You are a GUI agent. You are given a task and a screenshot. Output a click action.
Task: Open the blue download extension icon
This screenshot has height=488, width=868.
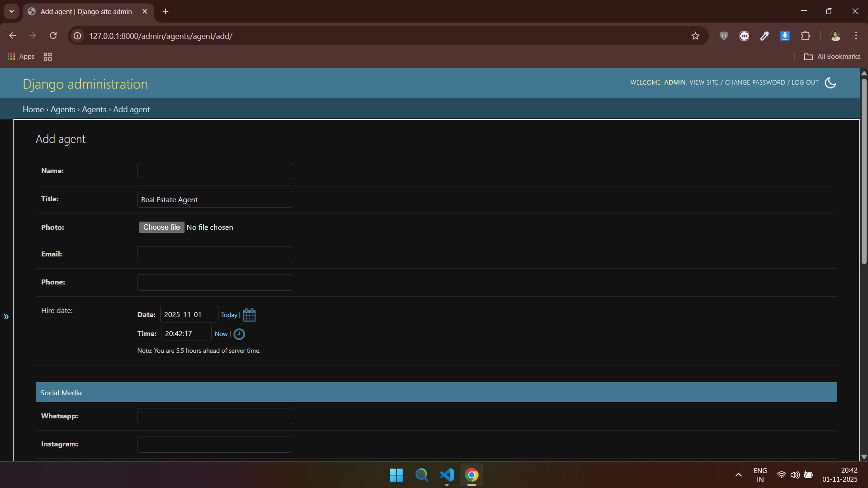click(x=785, y=36)
